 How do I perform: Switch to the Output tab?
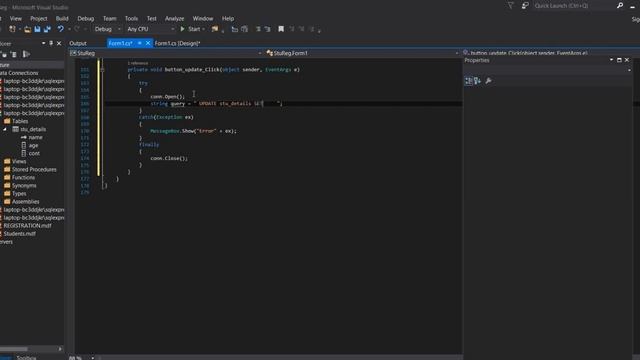(78, 43)
